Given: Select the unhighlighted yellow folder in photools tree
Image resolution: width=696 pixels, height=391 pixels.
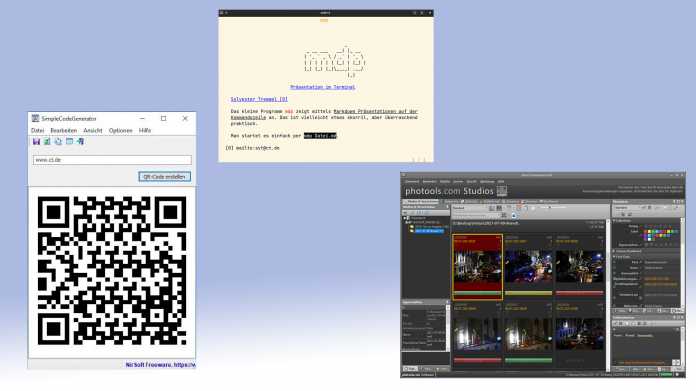Looking at the screenshot, I should pos(427,227).
